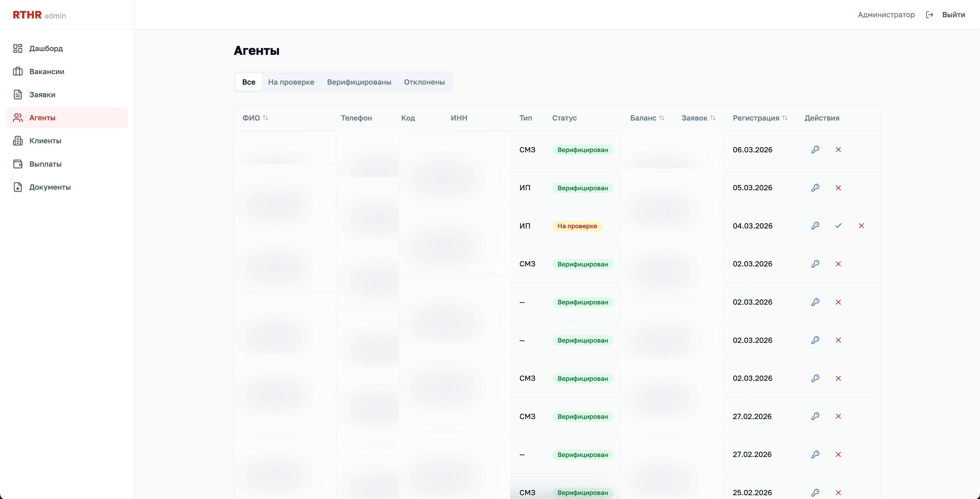Click the key icon for 06.03.2026 agent
This screenshot has width=980, height=499.
(x=815, y=150)
